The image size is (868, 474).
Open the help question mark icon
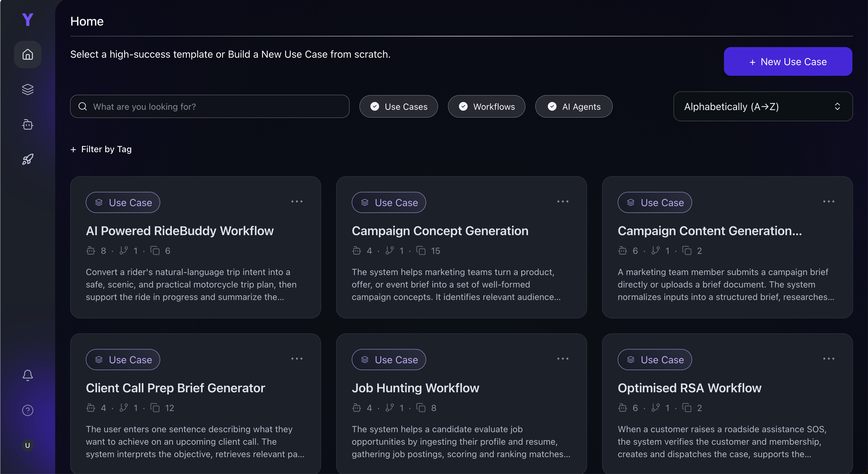tap(28, 410)
